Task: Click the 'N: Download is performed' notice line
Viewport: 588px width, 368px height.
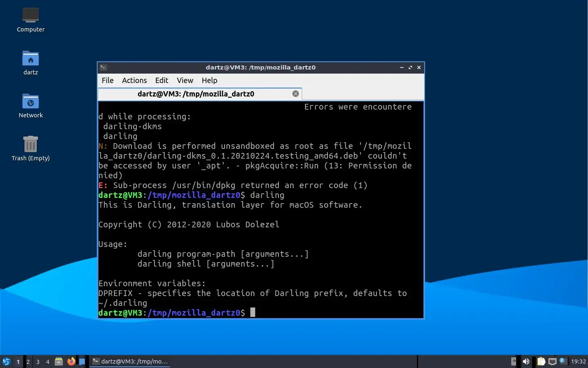Action: coord(255,146)
